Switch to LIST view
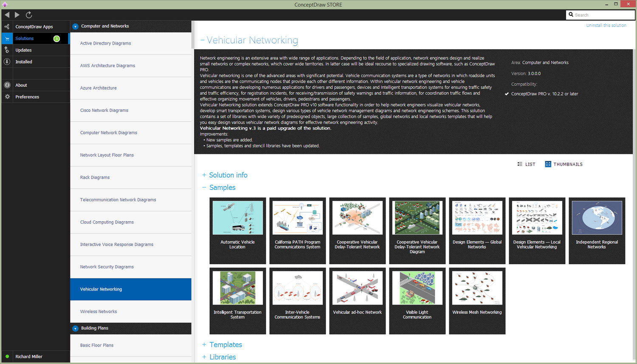This screenshot has height=364, width=637. point(527,164)
